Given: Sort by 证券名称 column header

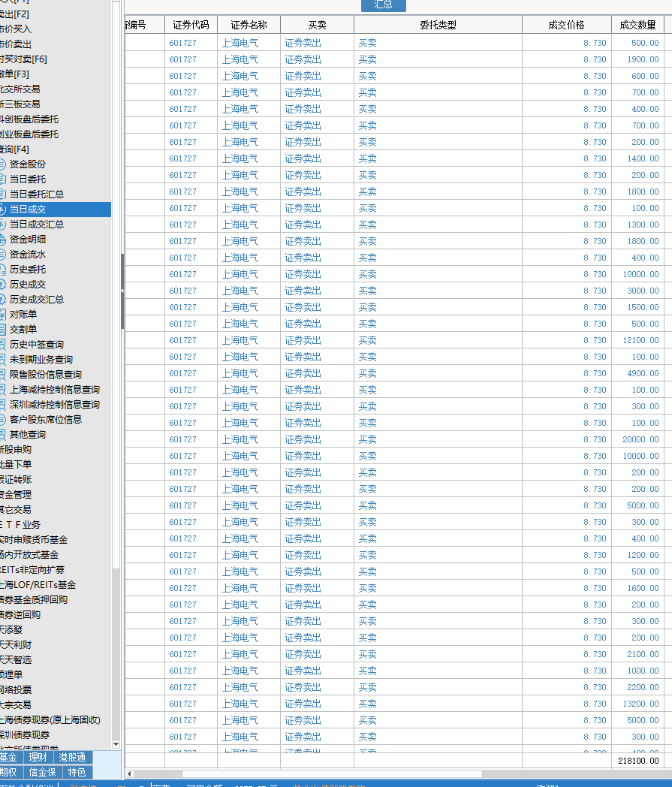Looking at the screenshot, I should point(249,25).
